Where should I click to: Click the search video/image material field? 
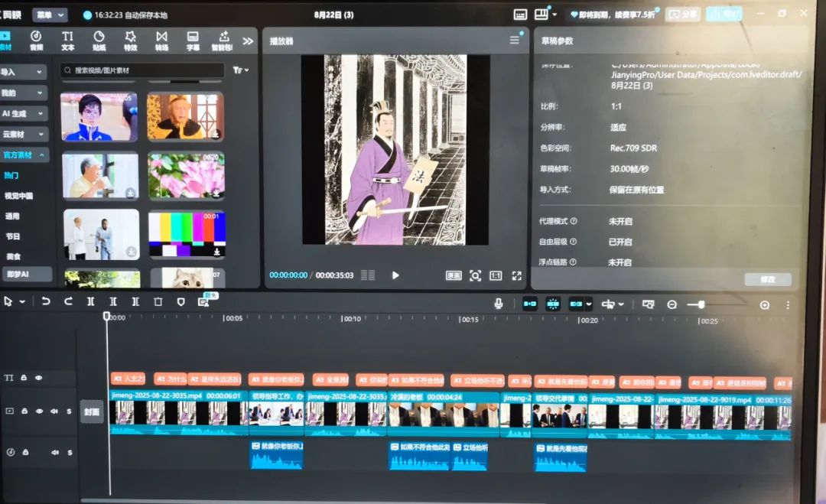142,70
